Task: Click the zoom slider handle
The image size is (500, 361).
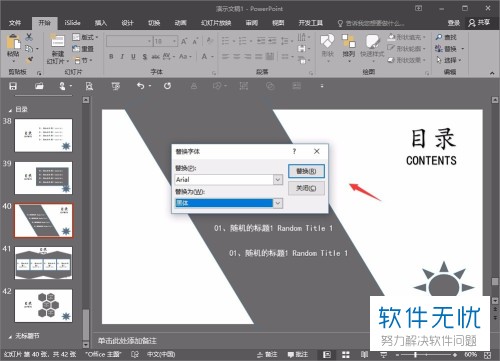Action: [x=416, y=355]
